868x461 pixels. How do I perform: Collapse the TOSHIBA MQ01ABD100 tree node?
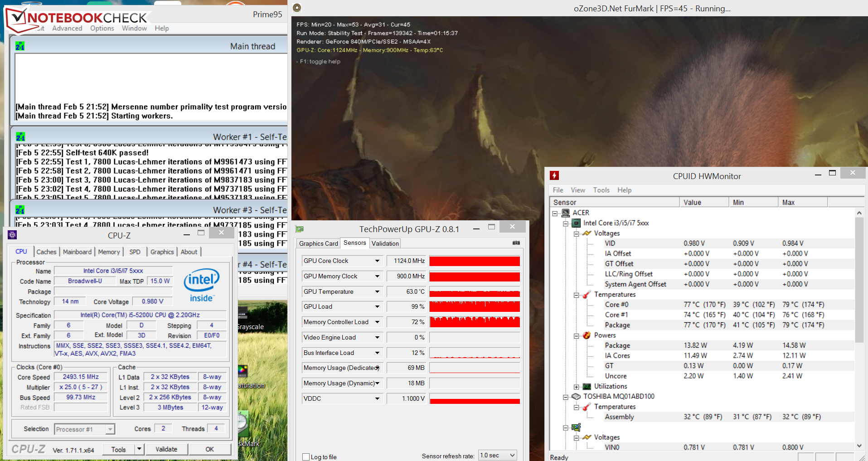566,397
